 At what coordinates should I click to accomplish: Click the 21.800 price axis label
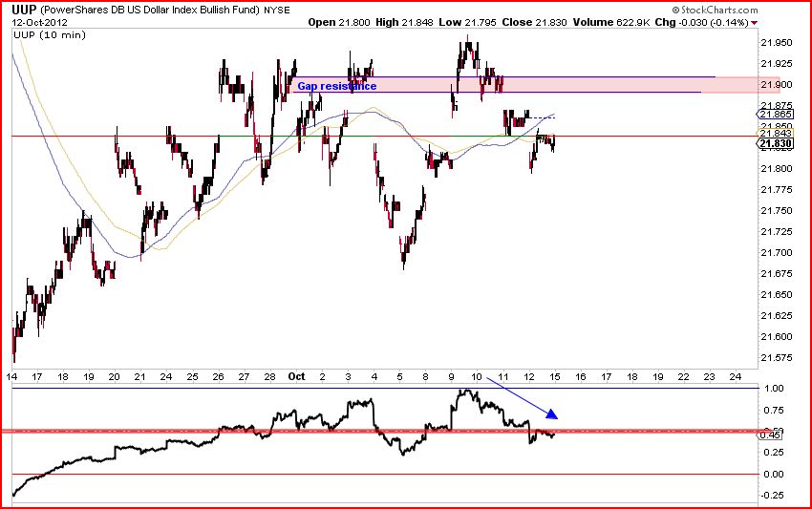(x=777, y=168)
